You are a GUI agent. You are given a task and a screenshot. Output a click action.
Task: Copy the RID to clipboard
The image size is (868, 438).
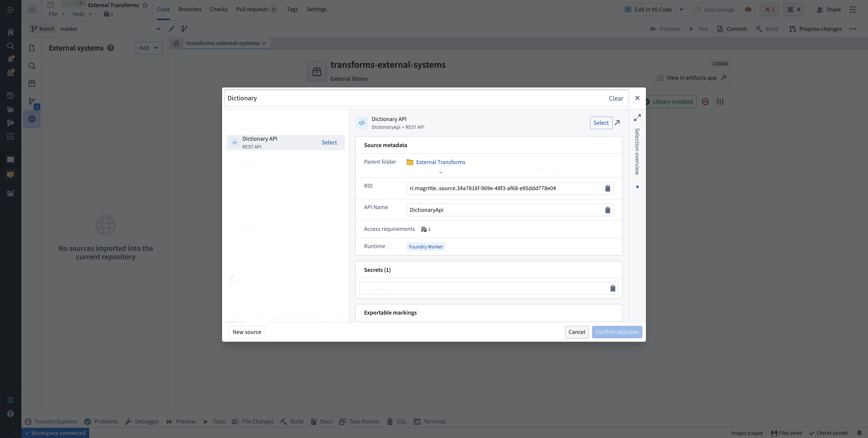(608, 188)
